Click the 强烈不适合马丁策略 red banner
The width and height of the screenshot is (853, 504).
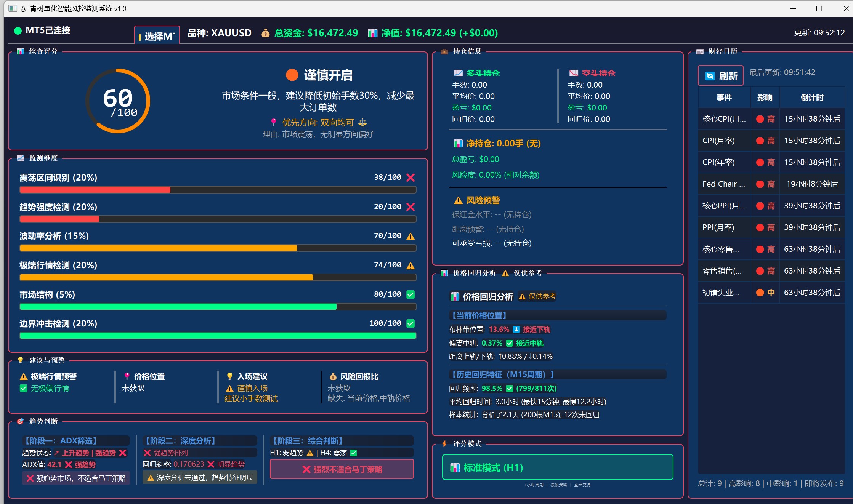click(342, 469)
